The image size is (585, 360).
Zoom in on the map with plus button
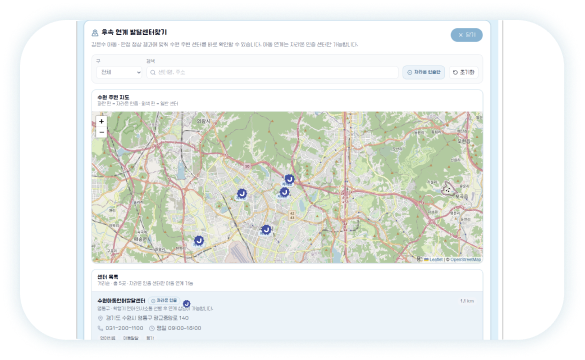click(x=101, y=121)
